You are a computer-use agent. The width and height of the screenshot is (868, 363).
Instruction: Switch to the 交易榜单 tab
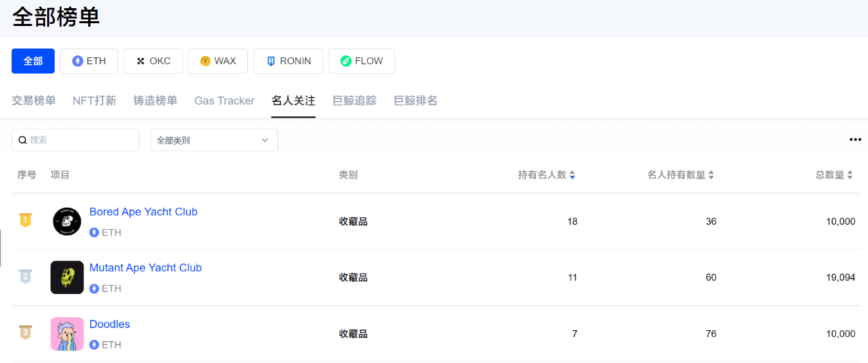coord(33,100)
